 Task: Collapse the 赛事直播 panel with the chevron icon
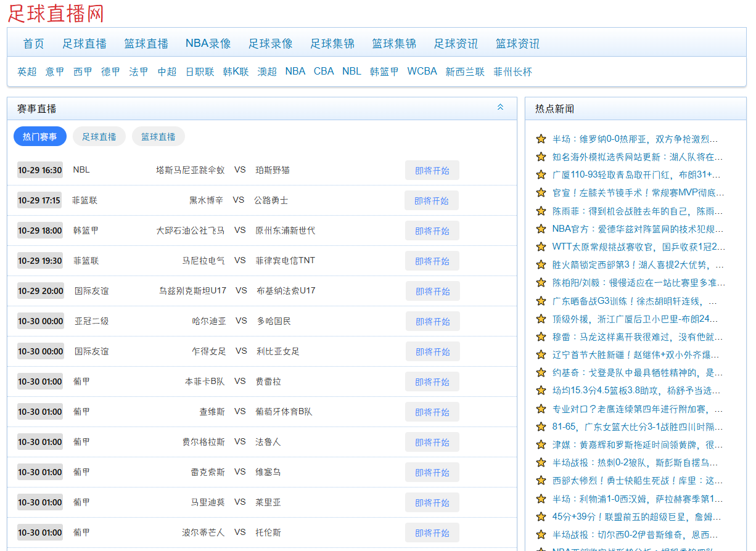[x=500, y=107]
